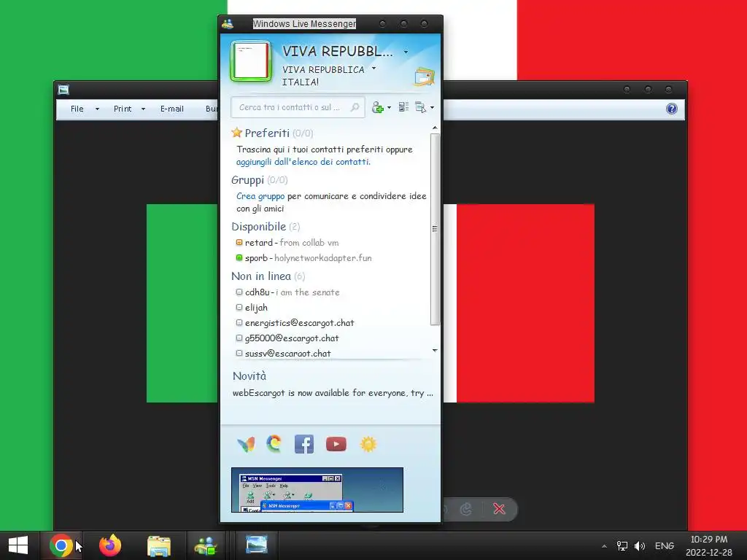Open the File menu dropdown arrow
Viewport: 747px width, 560px height.
coord(97,109)
